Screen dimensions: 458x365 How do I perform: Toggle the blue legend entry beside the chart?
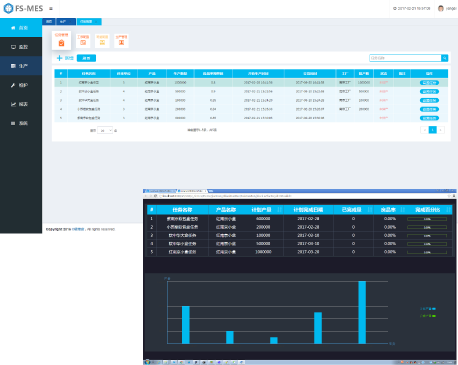click(428, 309)
